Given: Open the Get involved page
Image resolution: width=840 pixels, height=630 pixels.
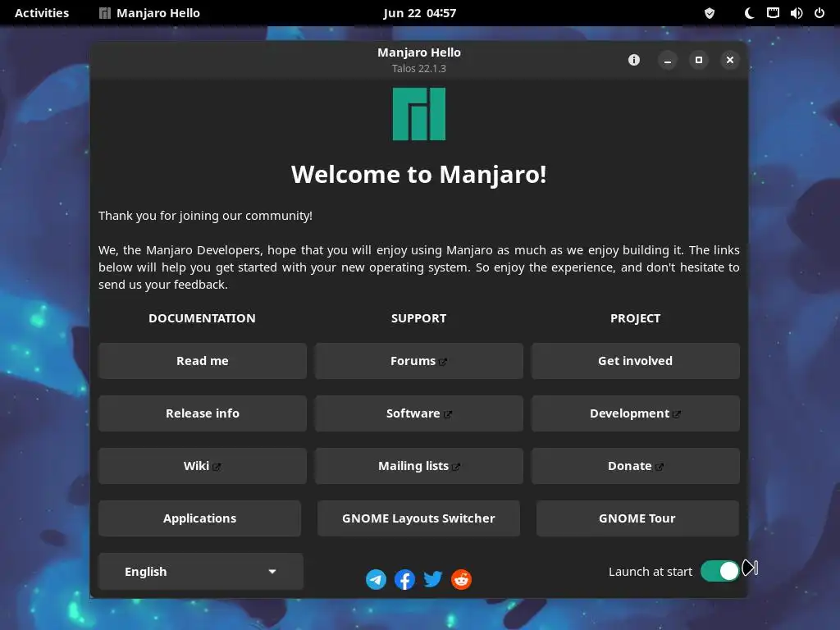Looking at the screenshot, I should coord(636,361).
